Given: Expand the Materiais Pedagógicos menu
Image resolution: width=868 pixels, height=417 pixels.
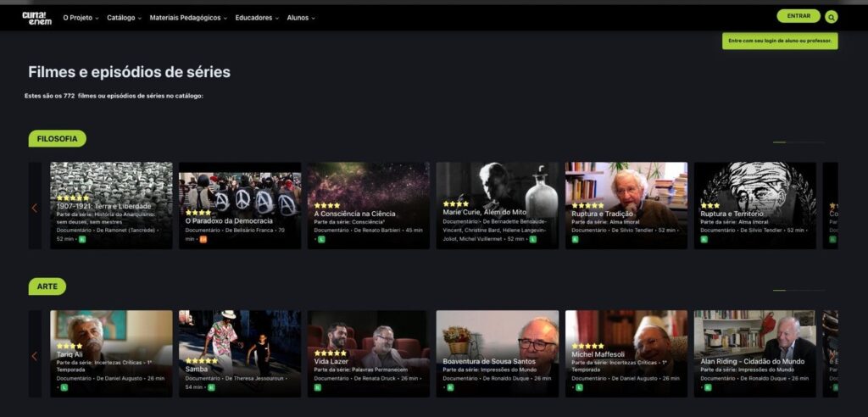Looking at the screenshot, I should coord(188,18).
